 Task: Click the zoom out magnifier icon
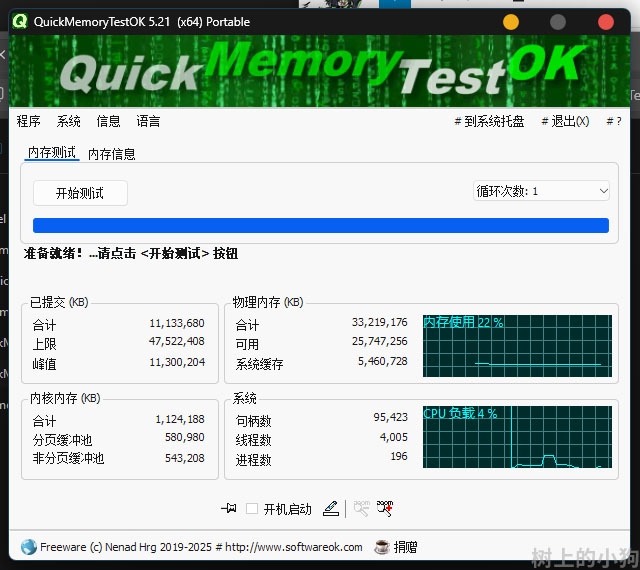coord(361,509)
